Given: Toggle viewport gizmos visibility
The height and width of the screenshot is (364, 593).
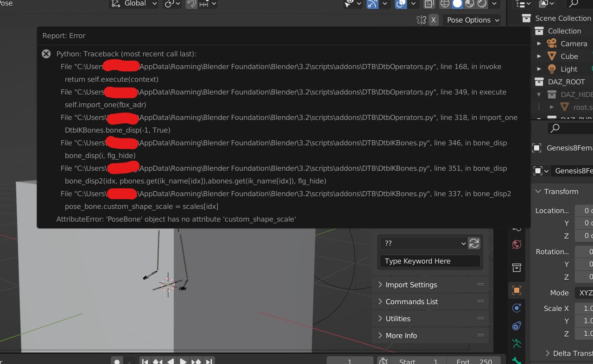Looking at the screenshot, I should [372, 4].
